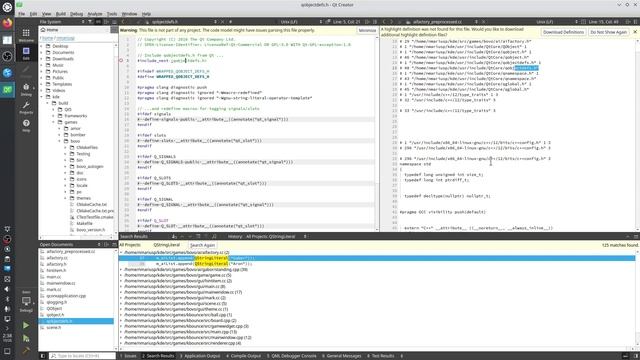
Task: Expand the Desktop folder
Action: coord(41,46)
